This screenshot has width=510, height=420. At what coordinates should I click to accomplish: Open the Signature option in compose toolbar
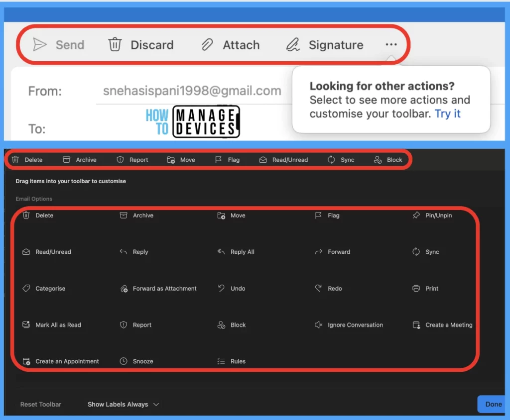click(325, 45)
